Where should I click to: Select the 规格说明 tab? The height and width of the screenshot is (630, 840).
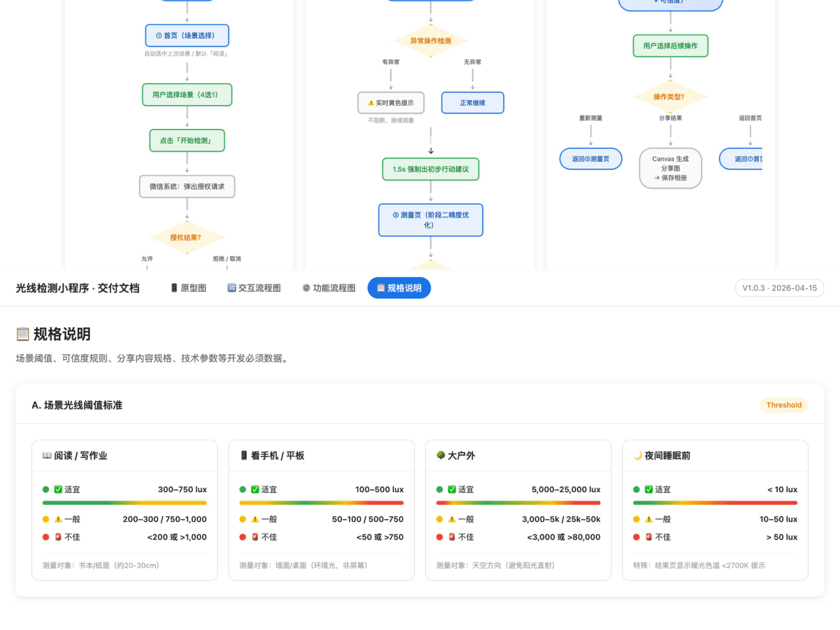pyautogui.click(x=399, y=288)
